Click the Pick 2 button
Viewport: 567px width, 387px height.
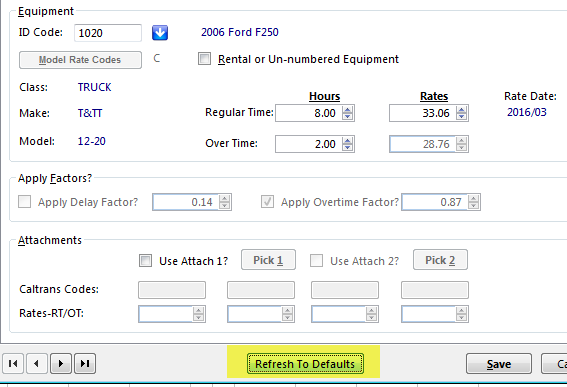point(440,260)
